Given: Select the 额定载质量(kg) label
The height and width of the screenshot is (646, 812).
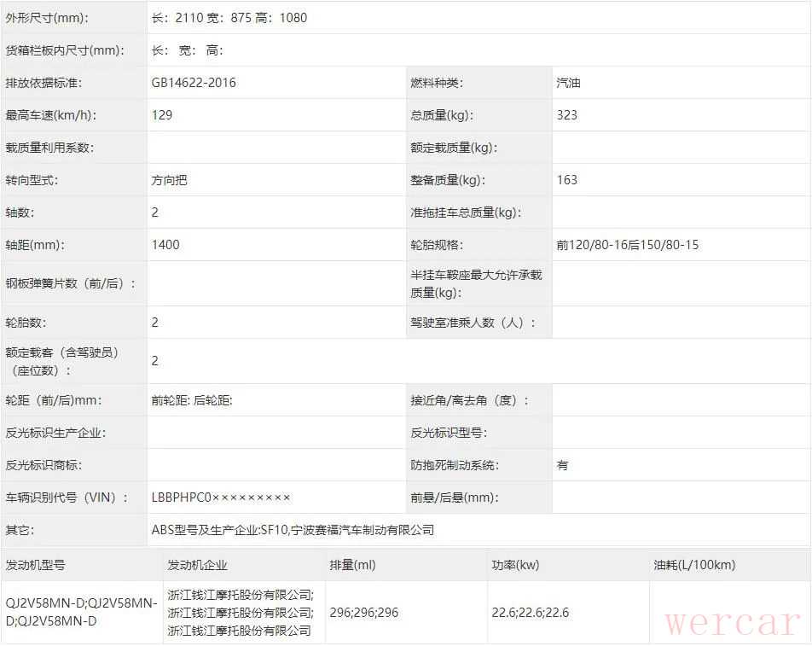Looking at the screenshot, I should coord(454,148).
